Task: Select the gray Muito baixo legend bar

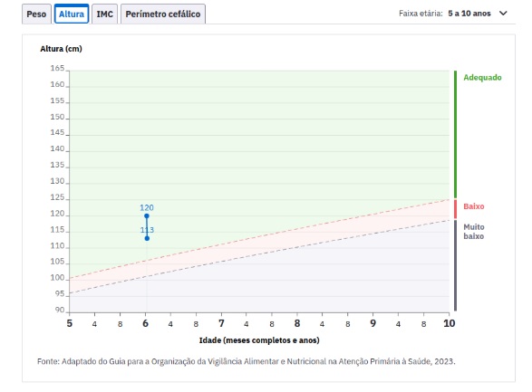Action: [x=455, y=265]
